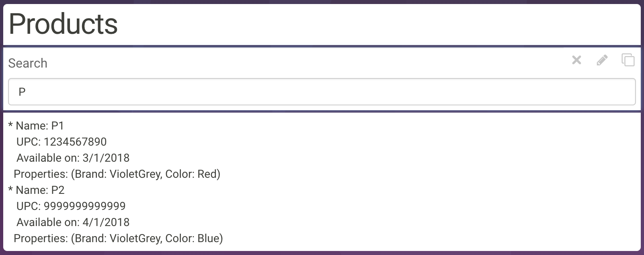Click UPC number 1234567890
The height and width of the screenshot is (255, 644).
(x=75, y=142)
